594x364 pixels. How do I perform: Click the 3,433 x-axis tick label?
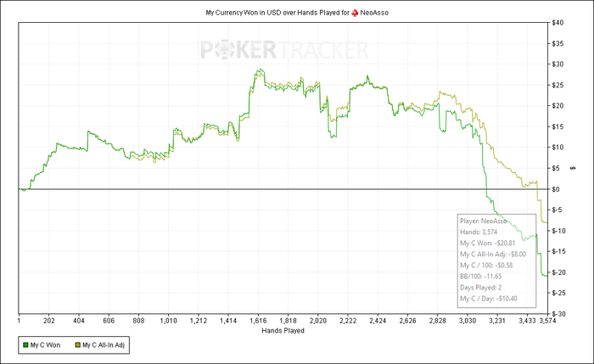click(x=527, y=321)
